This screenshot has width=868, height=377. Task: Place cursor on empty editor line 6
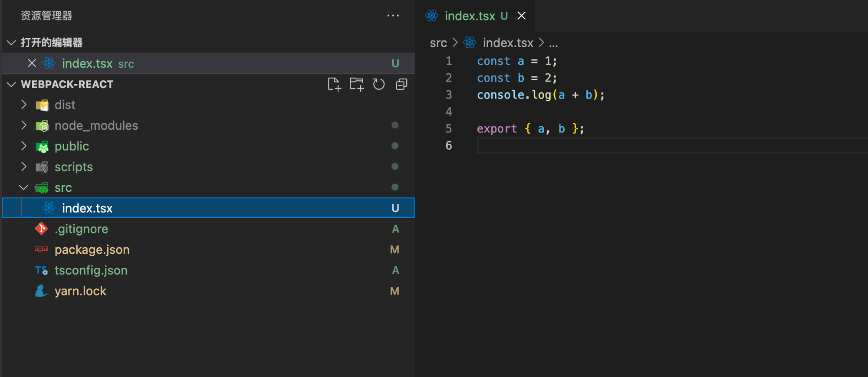(x=672, y=146)
